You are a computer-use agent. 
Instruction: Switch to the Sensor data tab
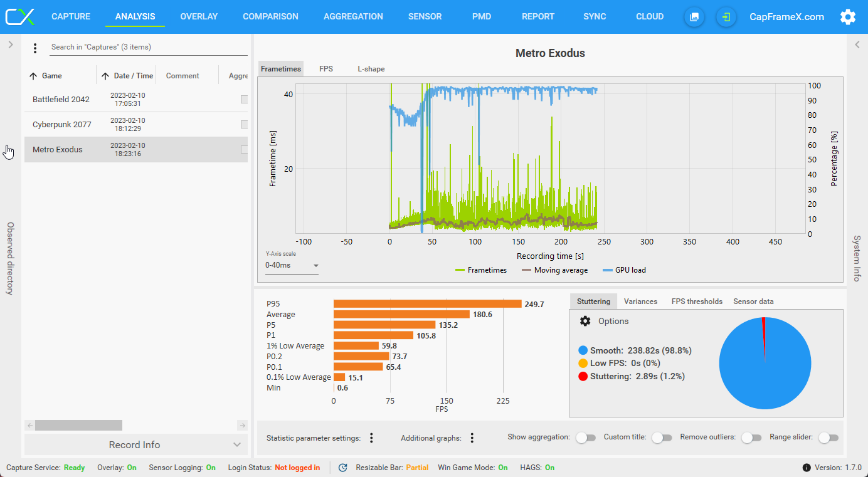pos(753,301)
